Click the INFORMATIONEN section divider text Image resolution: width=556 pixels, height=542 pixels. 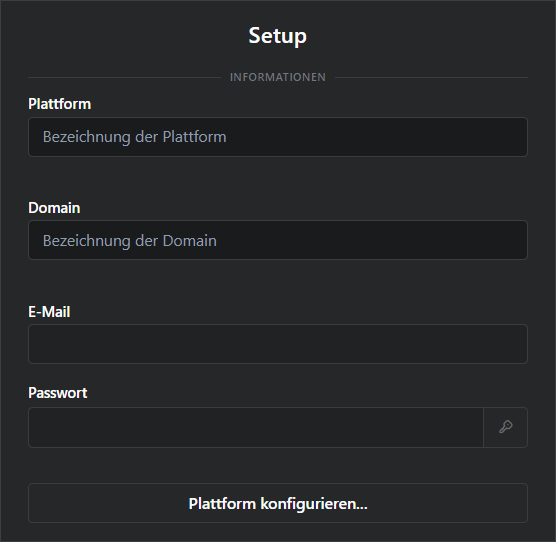[278, 77]
